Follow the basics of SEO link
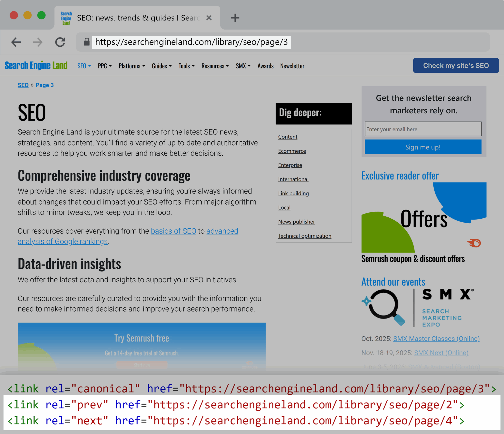Image resolution: width=504 pixels, height=434 pixels. tap(173, 231)
